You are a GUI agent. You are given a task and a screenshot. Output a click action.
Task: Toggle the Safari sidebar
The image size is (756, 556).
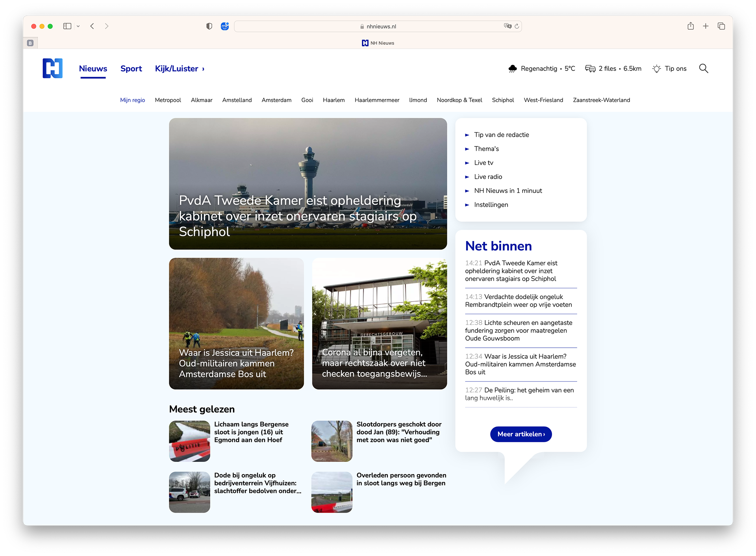[67, 26]
